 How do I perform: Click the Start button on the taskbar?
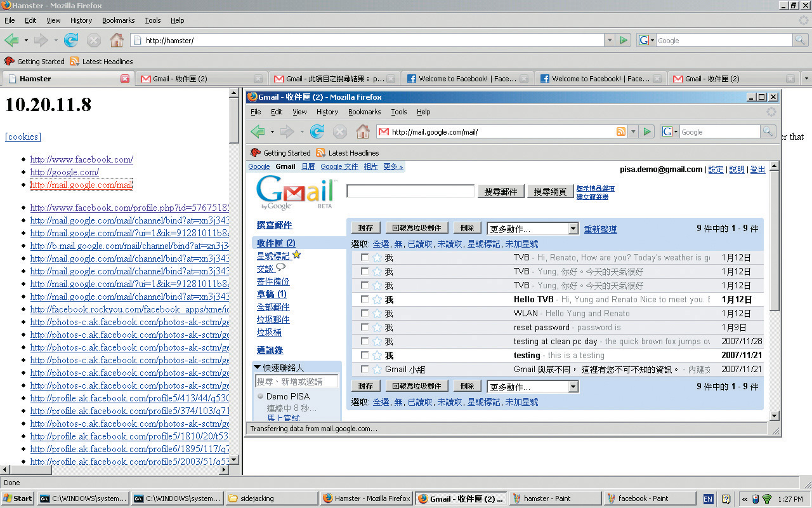pos(18,498)
